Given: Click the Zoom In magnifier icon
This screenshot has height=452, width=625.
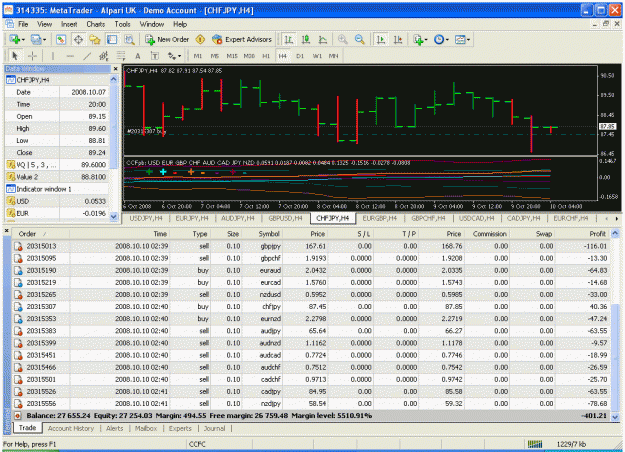Looking at the screenshot, I should point(342,39).
